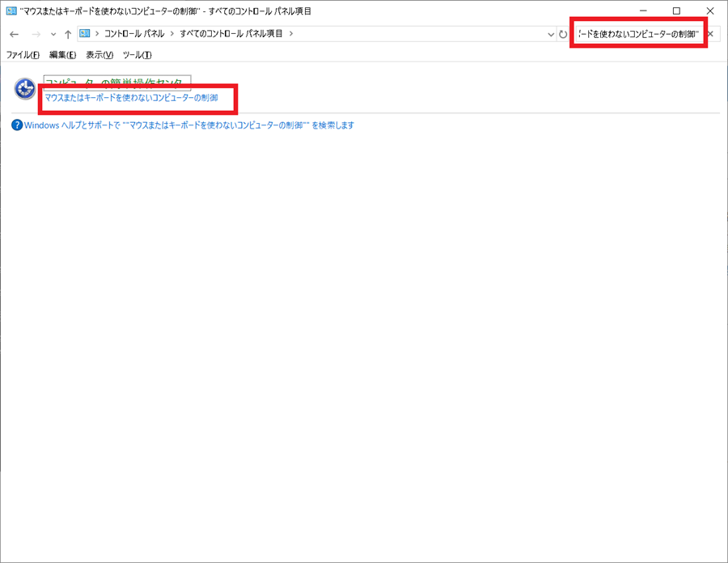Click the Control Panel icon in address bar

(x=84, y=33)
